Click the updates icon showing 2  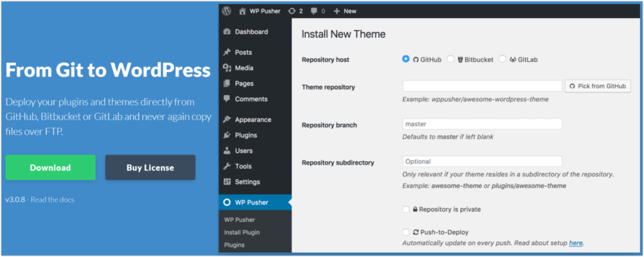pyautogui.click(x=291, y=11)
